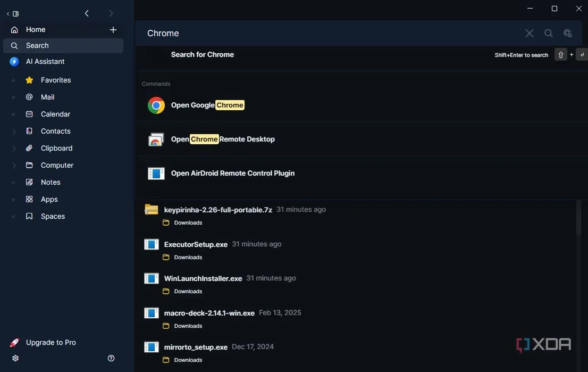Click the Calendar icon
Viewport: 588px width, 372px height.
click(x=29, y=114)
